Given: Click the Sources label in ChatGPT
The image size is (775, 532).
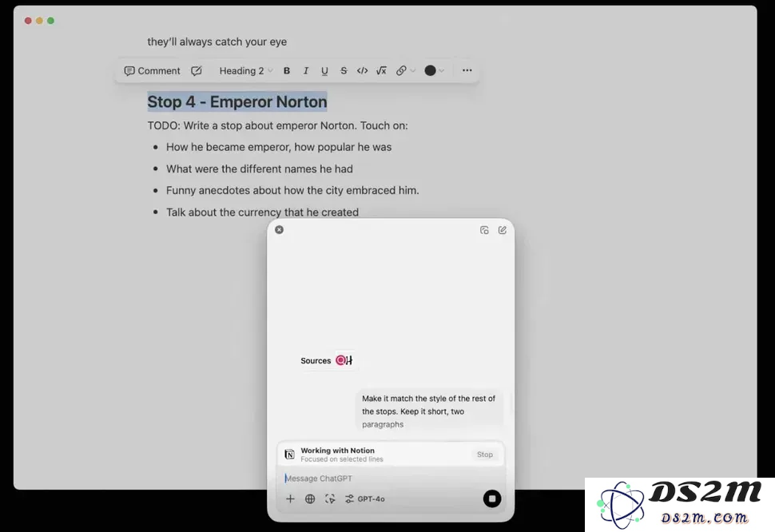Looking at the screenshot, I should click(316, 360).
